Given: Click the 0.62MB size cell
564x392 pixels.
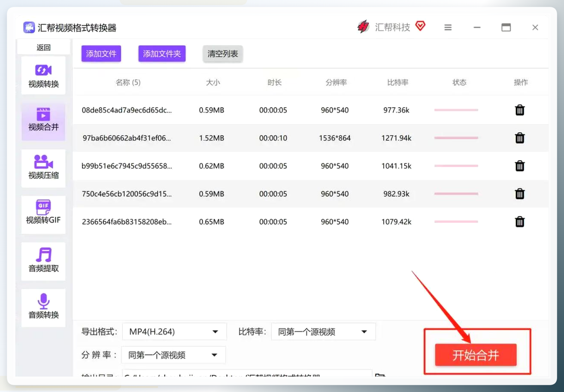Looking at the screenshot, I should coord(212,166).
